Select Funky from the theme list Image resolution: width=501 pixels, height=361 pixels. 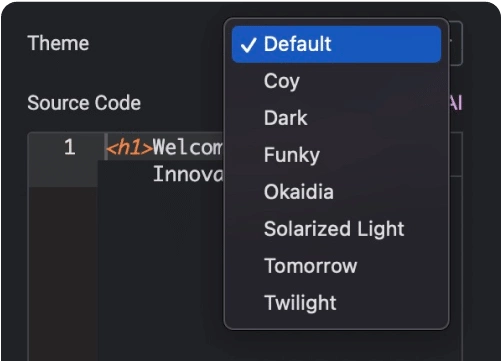pyautogui.click(x=336, y=155)
